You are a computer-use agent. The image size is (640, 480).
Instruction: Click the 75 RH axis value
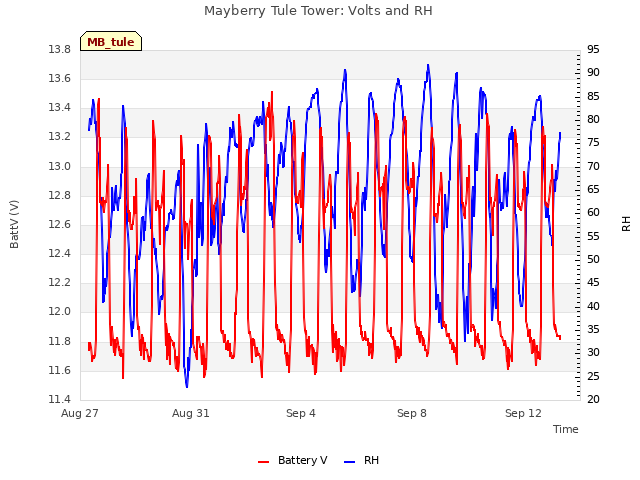593,143
